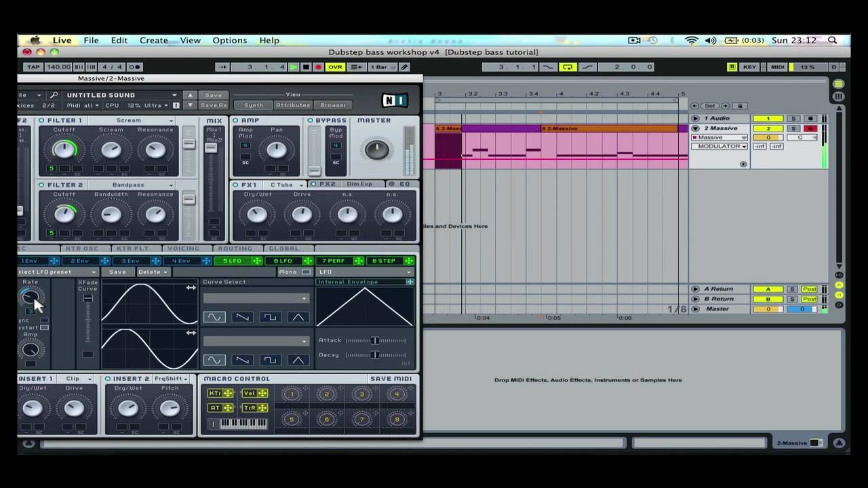The height and width of the screenshot is (488, 868).
Task: Click the 8 STEP drag-cross assign icon
Action: click(409, 261)
